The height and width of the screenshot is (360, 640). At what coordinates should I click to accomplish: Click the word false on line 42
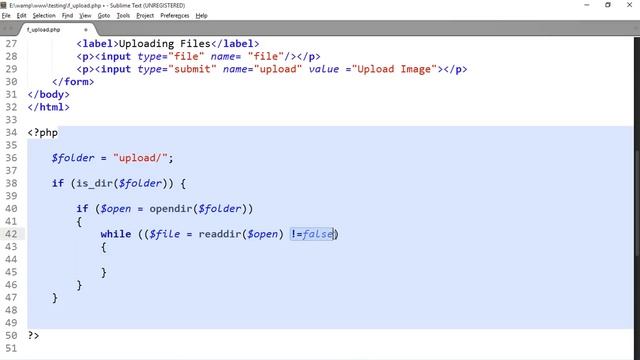[318, 234]
